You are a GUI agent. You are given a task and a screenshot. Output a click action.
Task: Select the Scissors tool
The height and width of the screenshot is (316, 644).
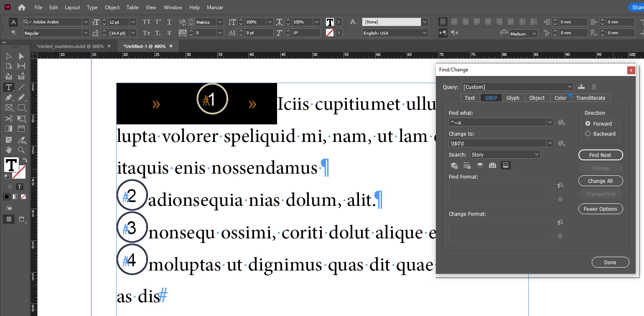(x=8, y=119)
